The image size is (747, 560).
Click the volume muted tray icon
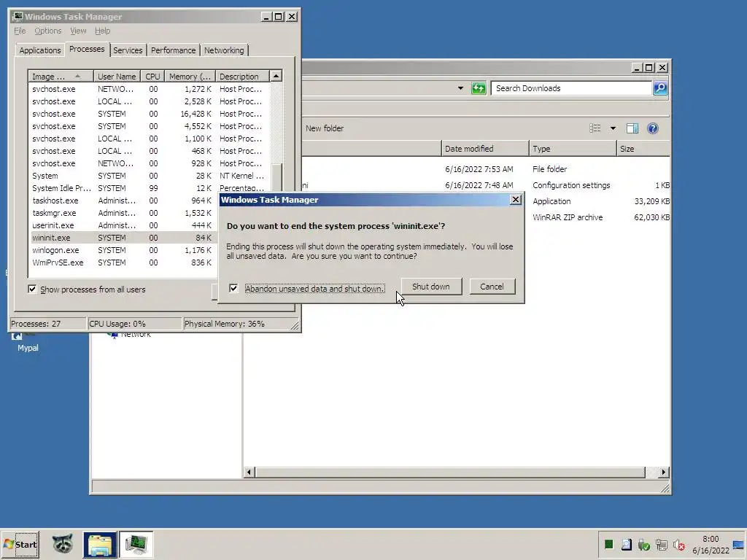pyautogui.click(x=679, y=545)
